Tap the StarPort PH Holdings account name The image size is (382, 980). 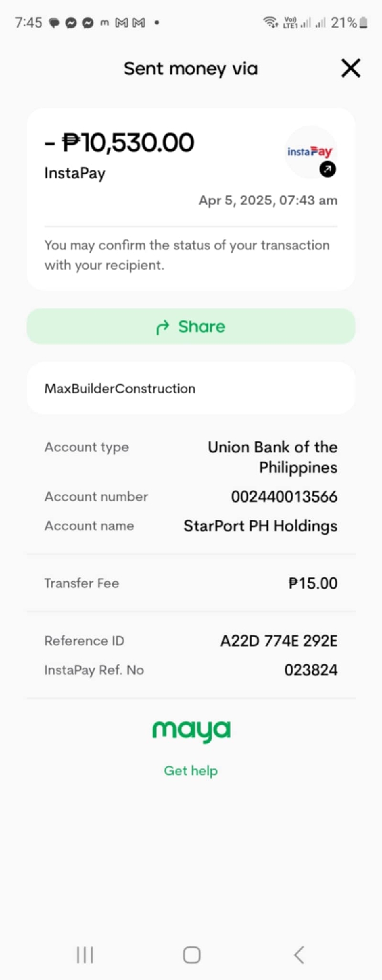(x=260, y=526)
